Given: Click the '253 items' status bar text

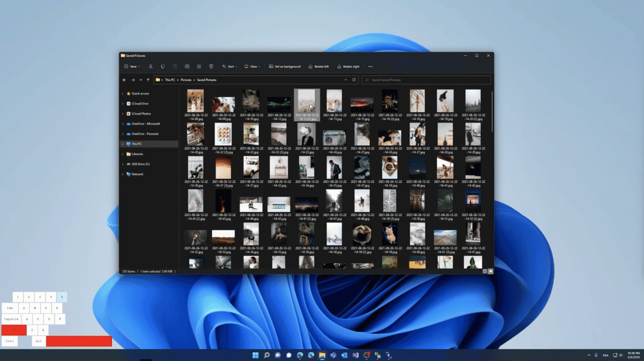Looking at the screenshot, I should pos(129,272).
